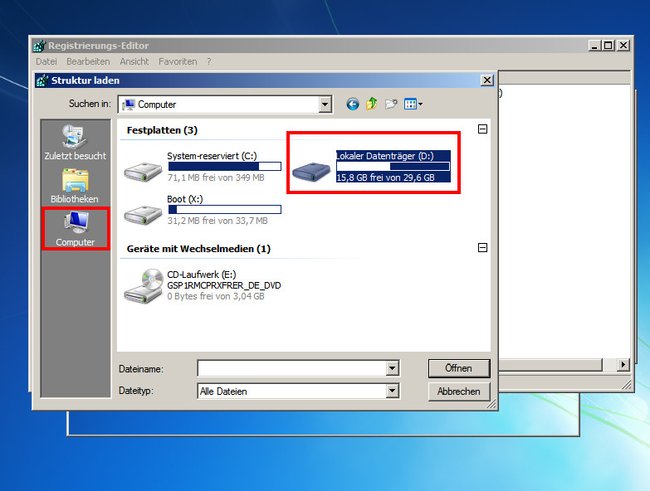
Task: Click the Dateiname input field
Action: 292,368
